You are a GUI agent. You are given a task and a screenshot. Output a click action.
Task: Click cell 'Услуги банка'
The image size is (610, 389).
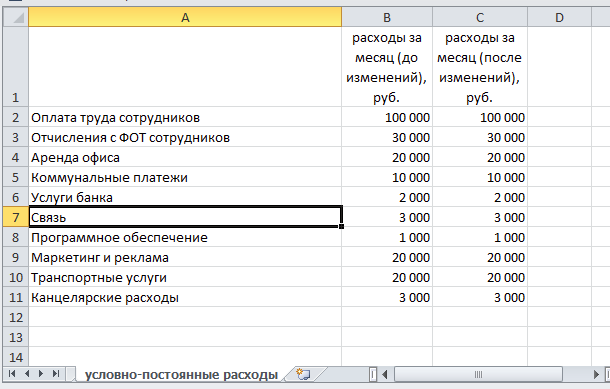pos(185,197)
